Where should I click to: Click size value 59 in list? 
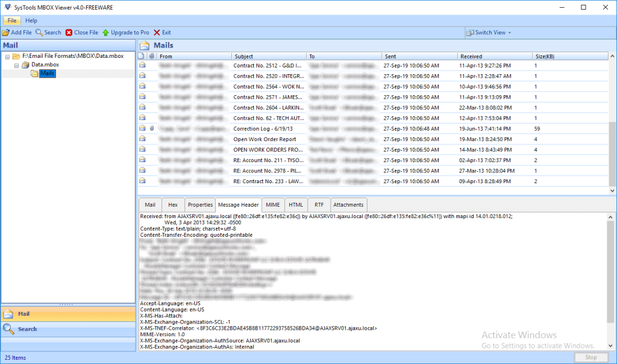point(537,129)
